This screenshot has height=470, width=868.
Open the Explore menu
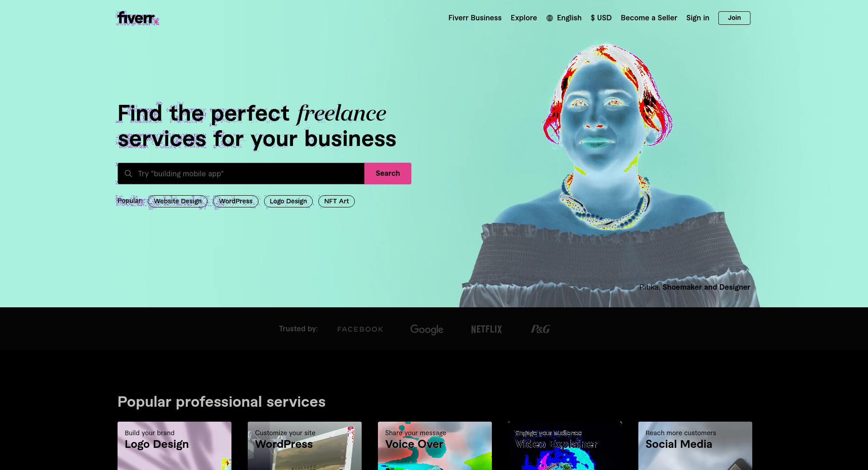click(524, 18)
